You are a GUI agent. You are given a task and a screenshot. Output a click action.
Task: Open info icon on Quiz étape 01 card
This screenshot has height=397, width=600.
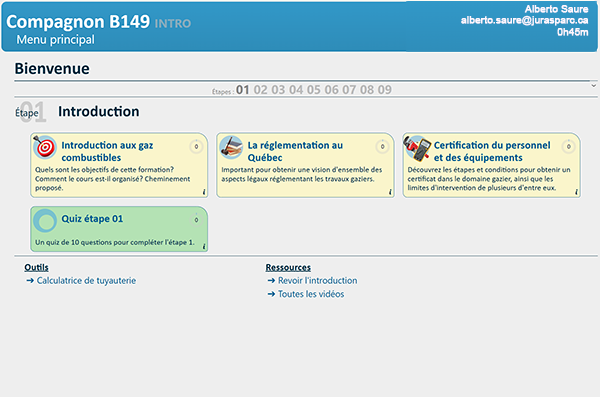(x=204, y=247)
